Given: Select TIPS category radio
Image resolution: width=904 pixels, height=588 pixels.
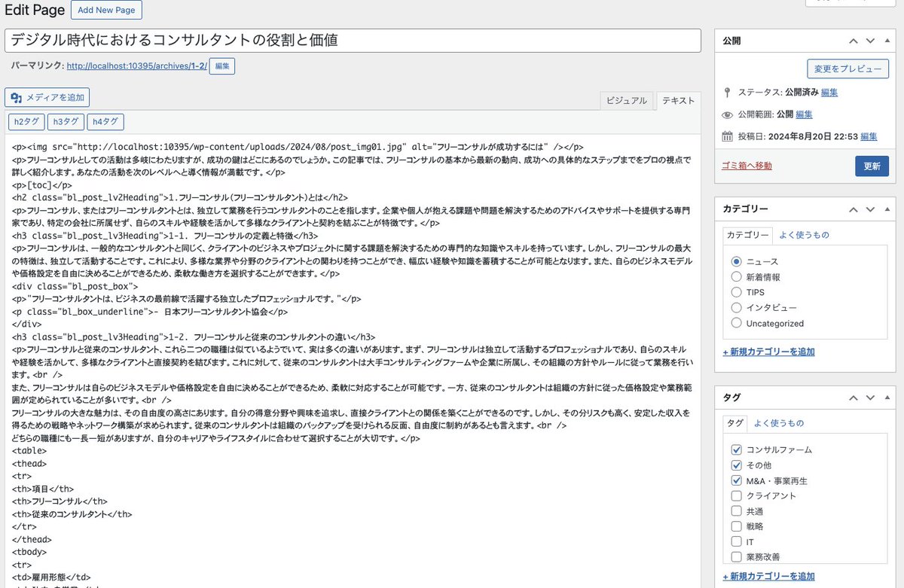Looking at the screenshot, I should (736, 292).
